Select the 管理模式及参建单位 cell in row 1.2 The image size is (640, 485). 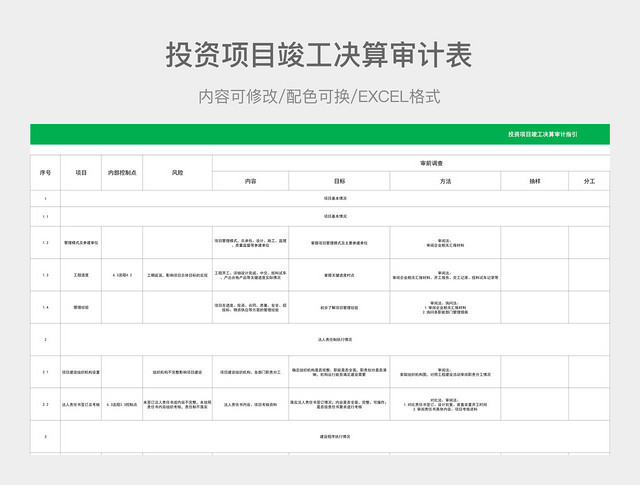[81, 242]
